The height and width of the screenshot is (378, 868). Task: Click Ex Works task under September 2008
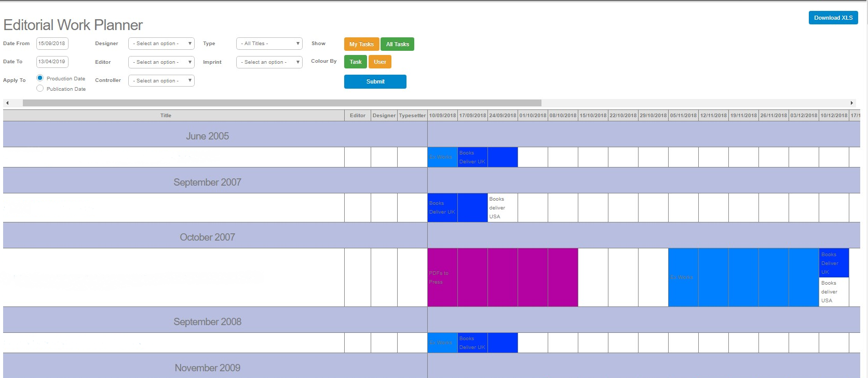442,343
